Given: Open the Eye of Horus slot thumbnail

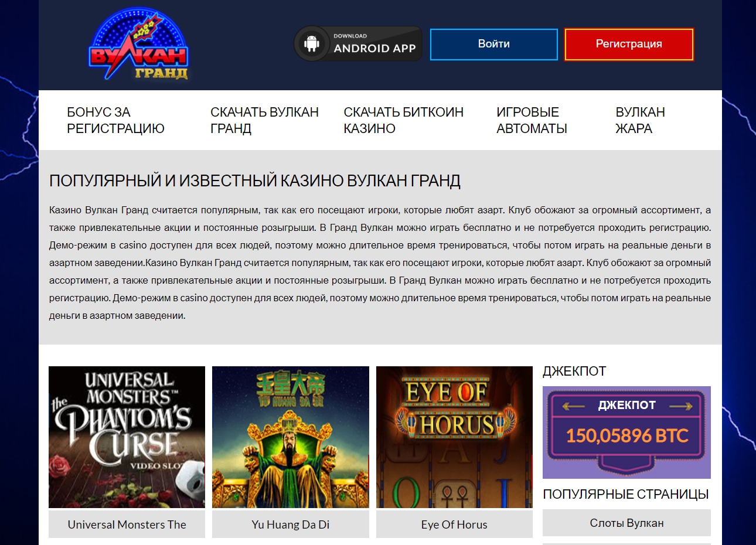Looking at the screenshot, I should tap(454, 437).
